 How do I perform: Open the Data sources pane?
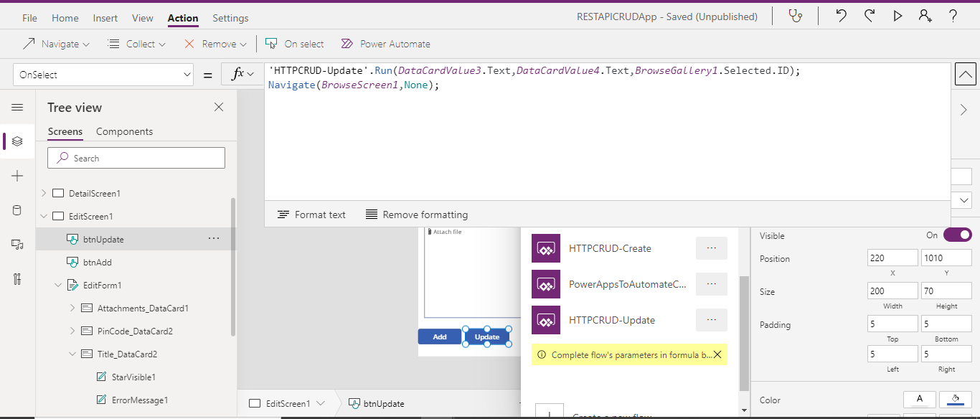(17, 209)
